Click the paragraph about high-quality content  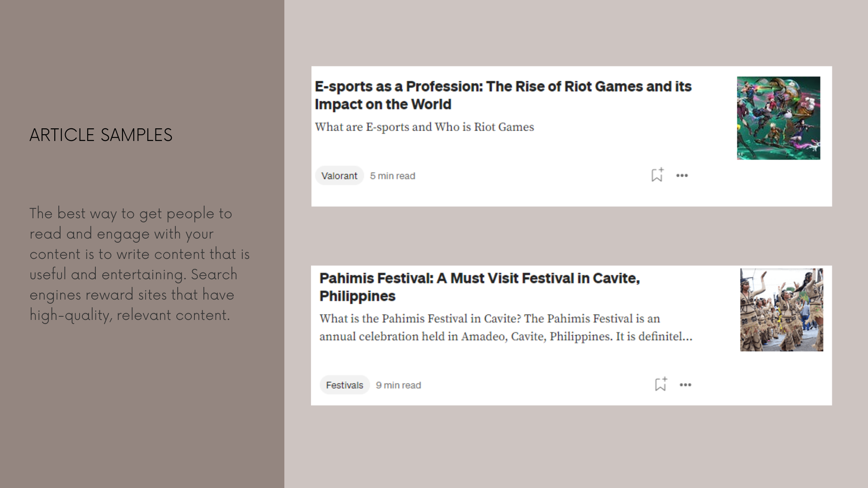[x=139, y=264]
